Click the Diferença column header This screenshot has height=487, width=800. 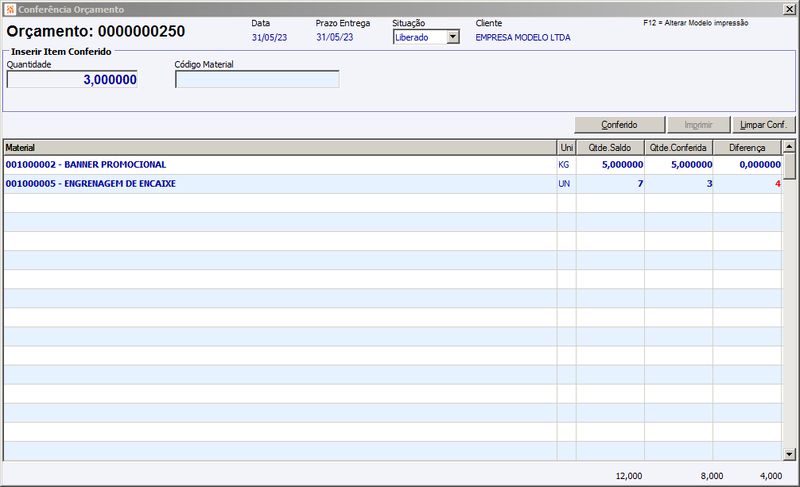[747, 147]
